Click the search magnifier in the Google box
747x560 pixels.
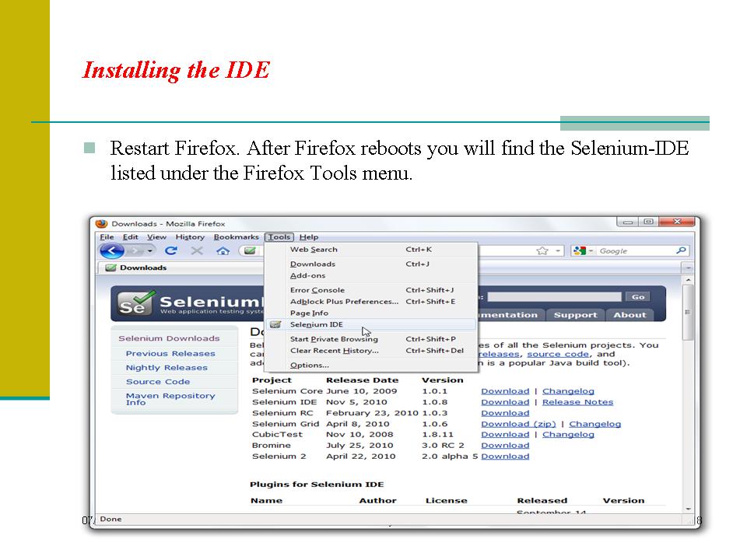click(x=681, y=250)
